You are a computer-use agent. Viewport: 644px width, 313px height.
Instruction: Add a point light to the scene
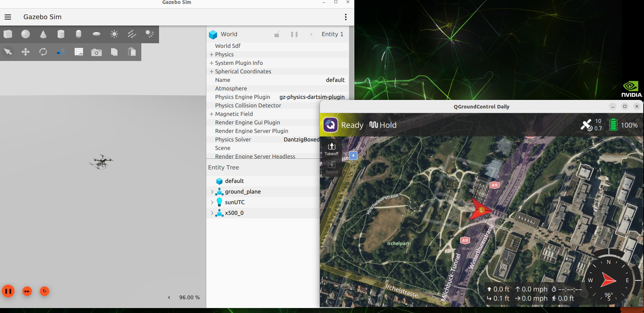(114, 34)
